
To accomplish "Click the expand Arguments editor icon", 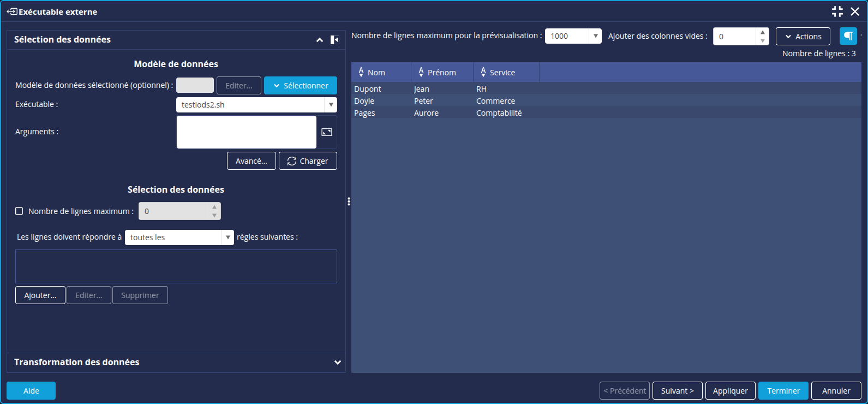I will pos(327,132).
